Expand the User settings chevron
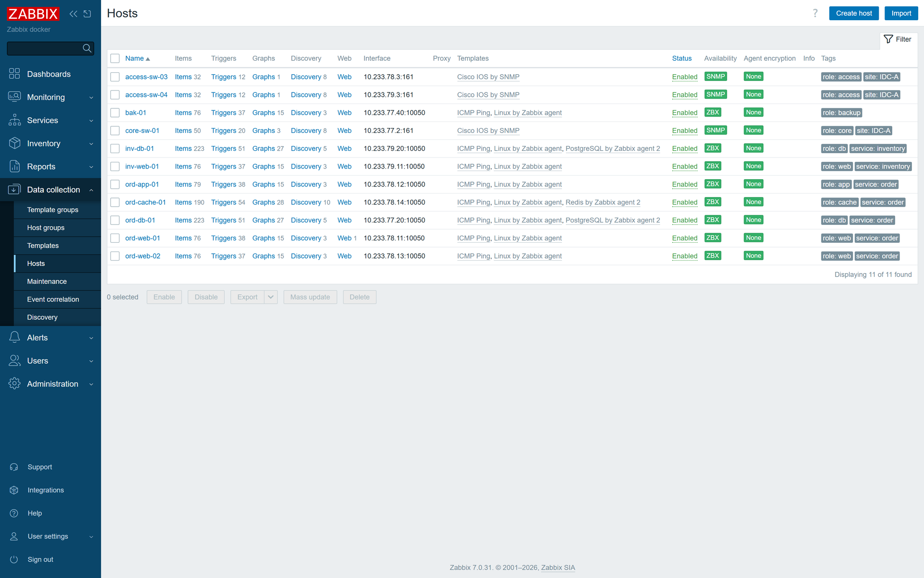This screenshot has width=924, height=578. (91, 537)
